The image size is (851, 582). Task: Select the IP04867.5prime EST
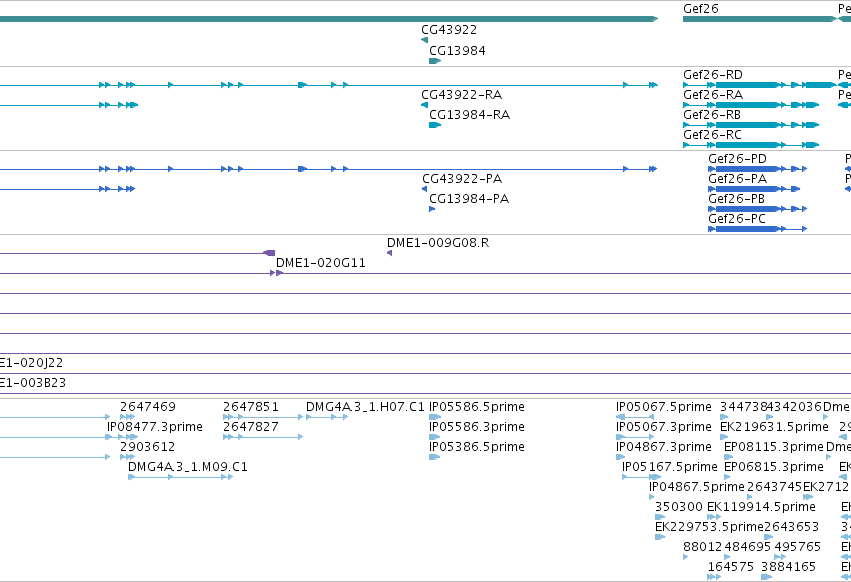coord(651,497)
